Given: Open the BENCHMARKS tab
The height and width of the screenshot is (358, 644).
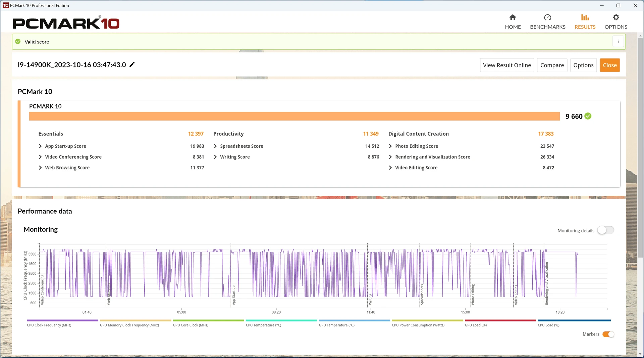Looking at the screenshot, I should pyautogui.click(x=547, y=22).
